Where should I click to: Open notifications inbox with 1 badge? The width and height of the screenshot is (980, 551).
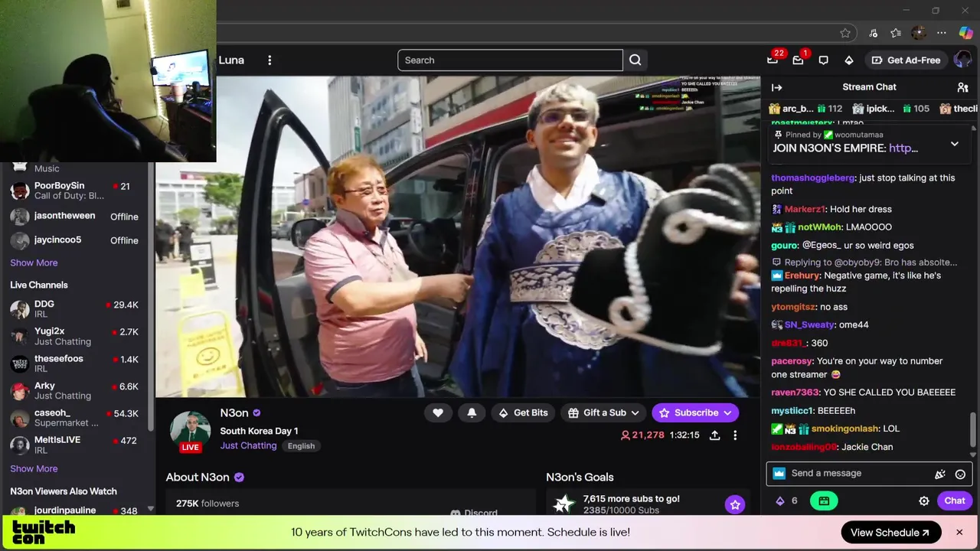click(798, 60)
